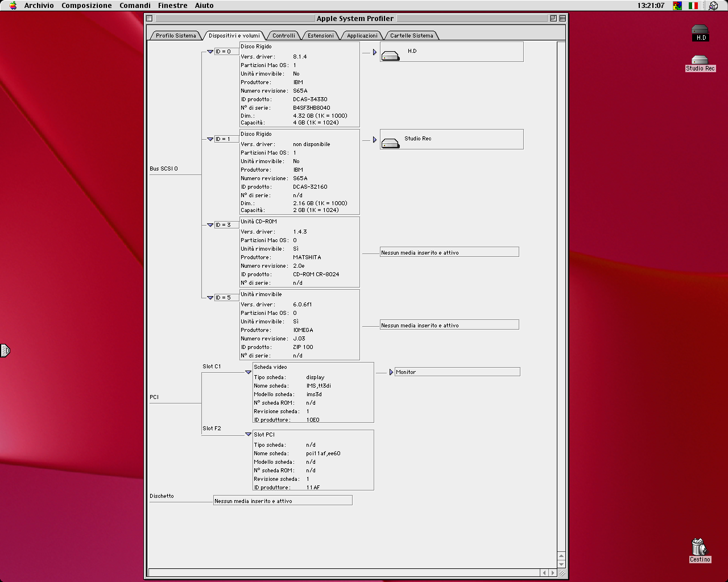Switch to the Controlli tab
Viewport: 728px width, 582px height.
[x=284, y=35]
